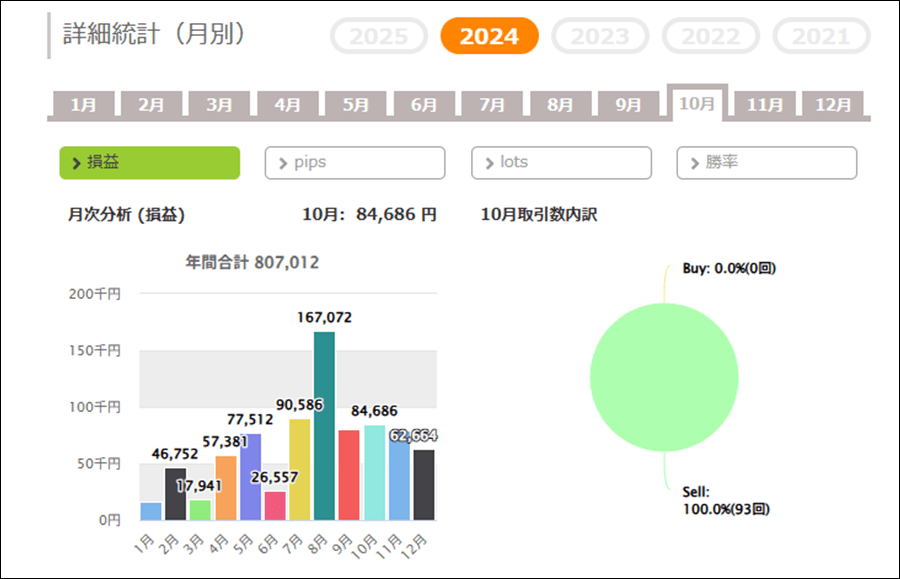900x579 pixels.
Task: Click the yellow July bar 90,586
Action: click(299, 469)
